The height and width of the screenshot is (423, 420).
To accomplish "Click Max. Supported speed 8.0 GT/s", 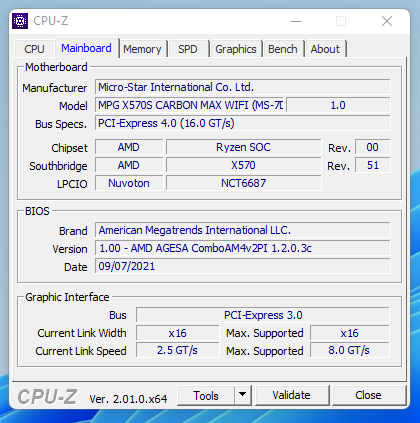I will pos(349,351).
